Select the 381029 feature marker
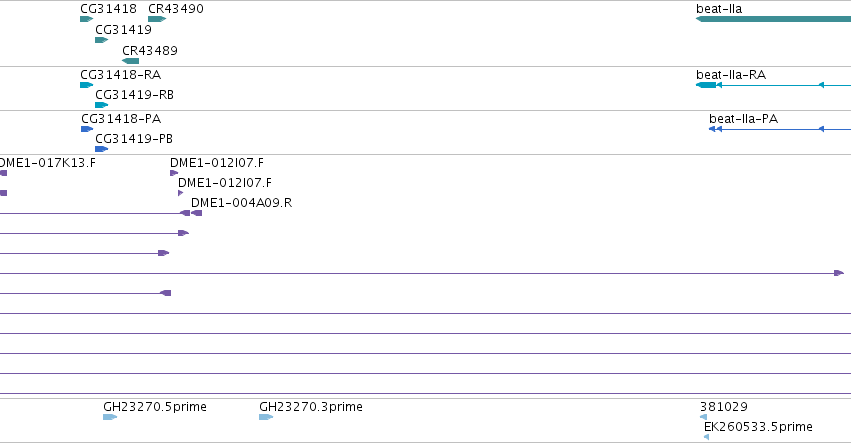851x443 pixels. coord(703,417)
